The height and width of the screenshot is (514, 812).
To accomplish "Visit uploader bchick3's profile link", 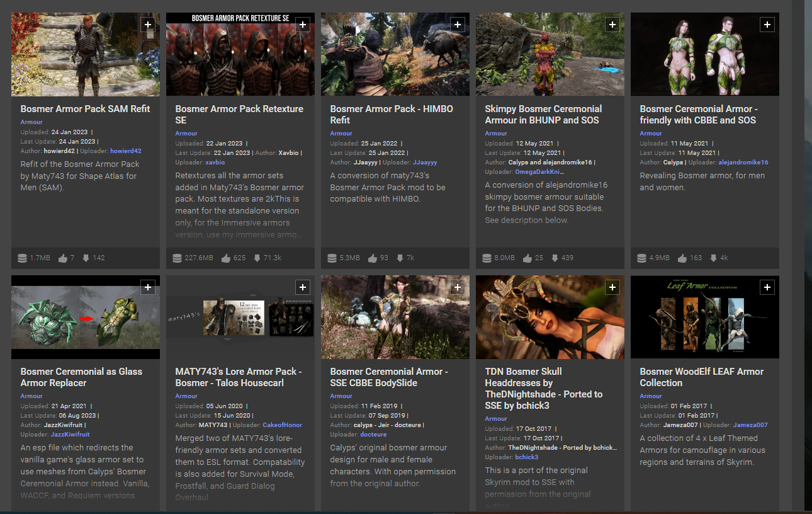I will pyautogui.click(x=527, y=457).
